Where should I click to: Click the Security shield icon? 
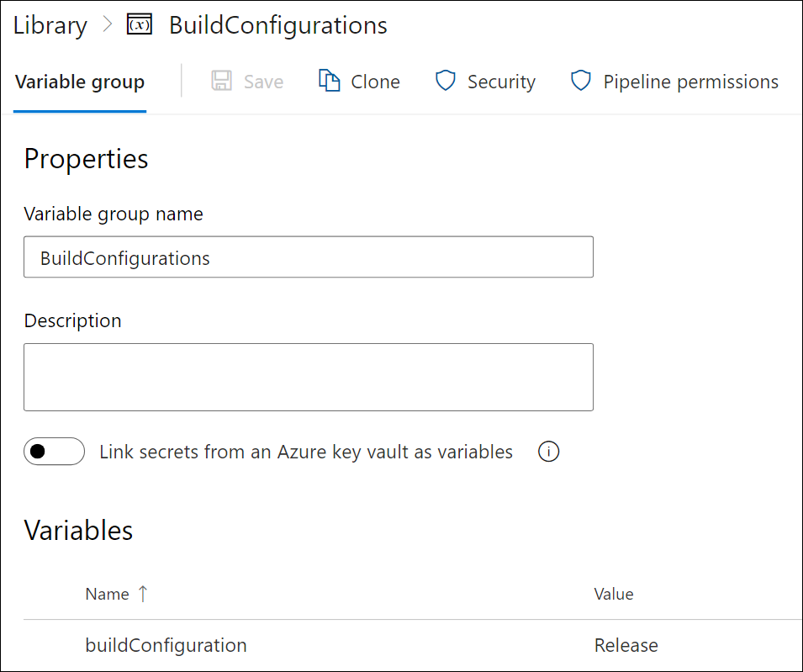(446, 81)
